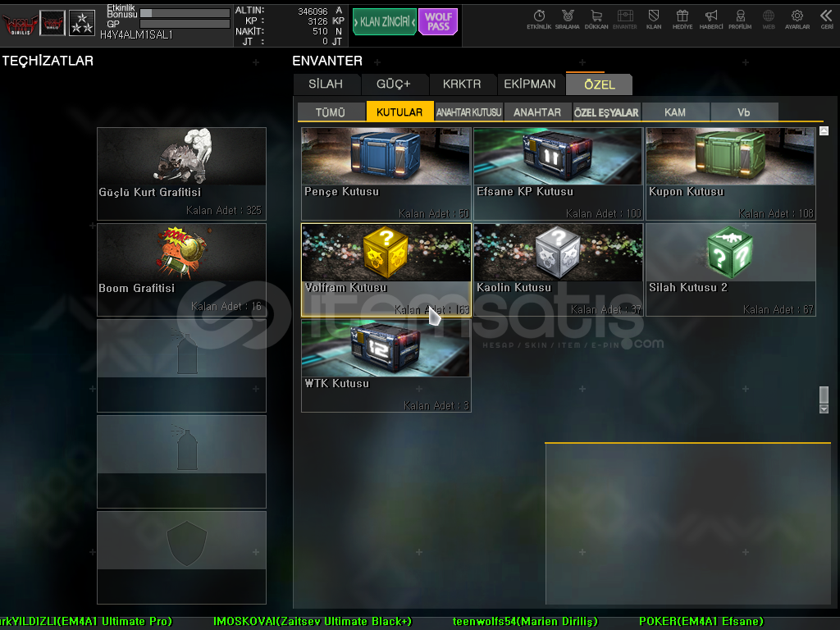This screenshot has width=840, height=630.
Task: Open the Haberci megaphone icon
Action: [711, 20]
